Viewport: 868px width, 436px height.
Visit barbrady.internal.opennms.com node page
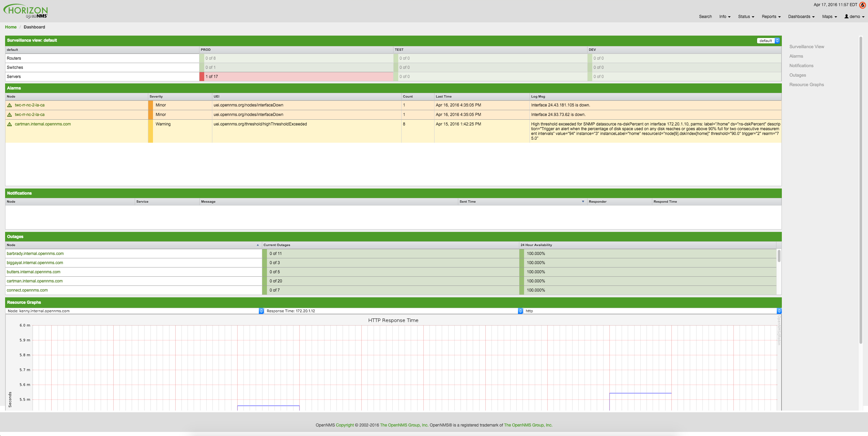(35, 253)
